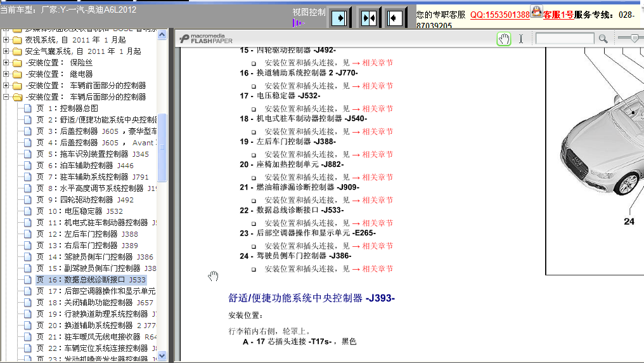The image size is (644, 363).
Task: Open page 6: 泊车辅助控制器 J446
Action: click(x=85, y=165)
